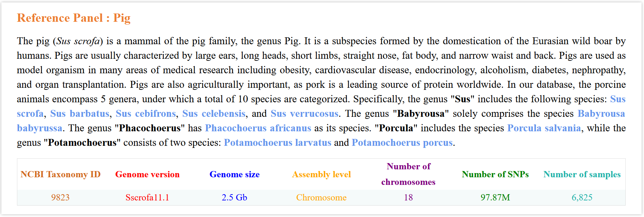Click the 6,825 samples value
This screenshot has height=217, width=644.
[582, 197]
